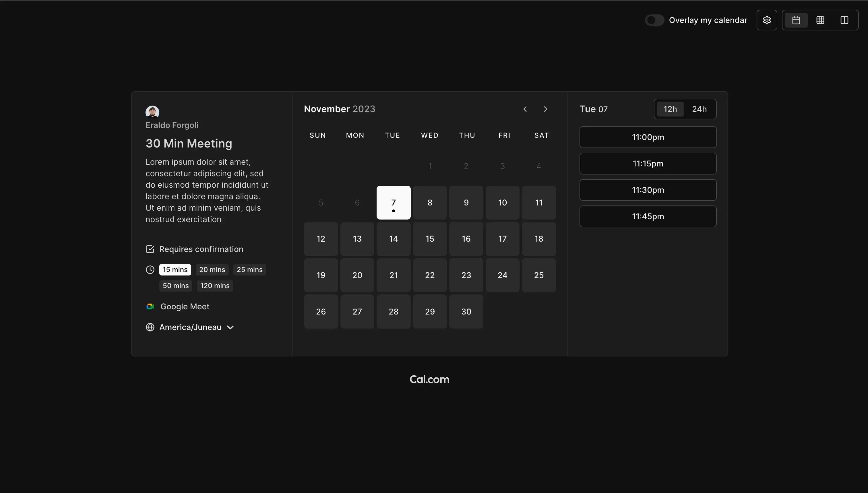Click the Google Meet icon

[x=150, y=306]
